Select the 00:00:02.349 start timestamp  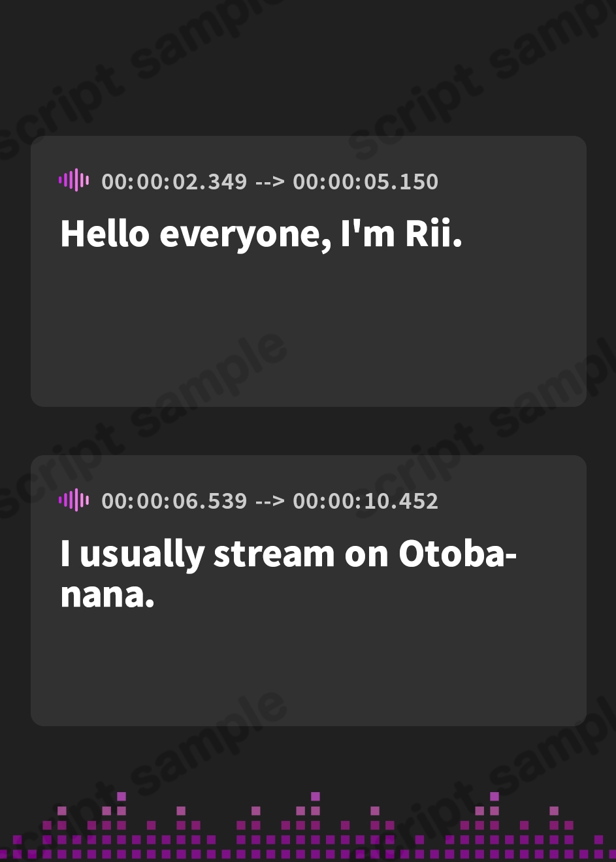point(174,182)
